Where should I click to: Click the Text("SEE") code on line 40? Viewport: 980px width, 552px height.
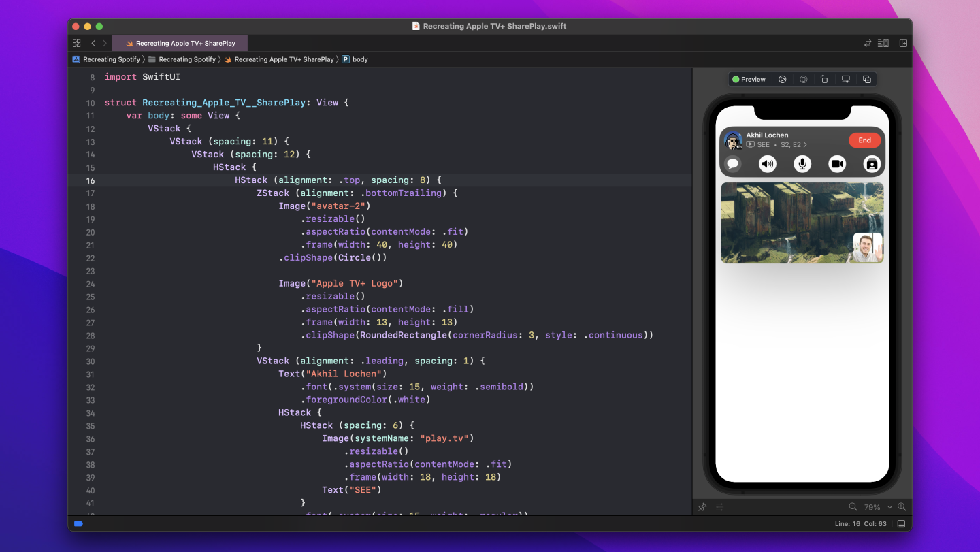352,490
